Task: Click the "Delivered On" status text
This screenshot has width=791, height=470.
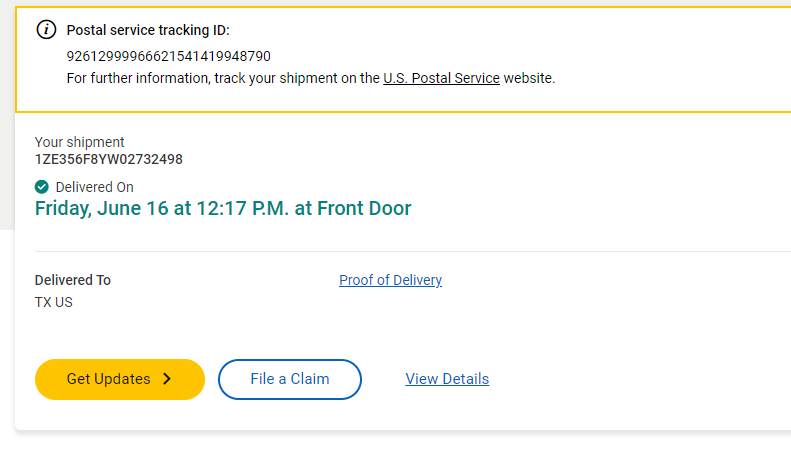Action: point(94,187)
